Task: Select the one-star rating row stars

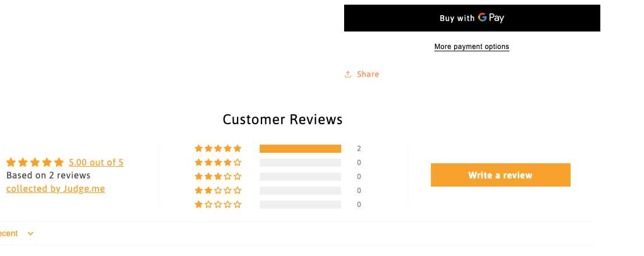Action: [x=218, y=205]
